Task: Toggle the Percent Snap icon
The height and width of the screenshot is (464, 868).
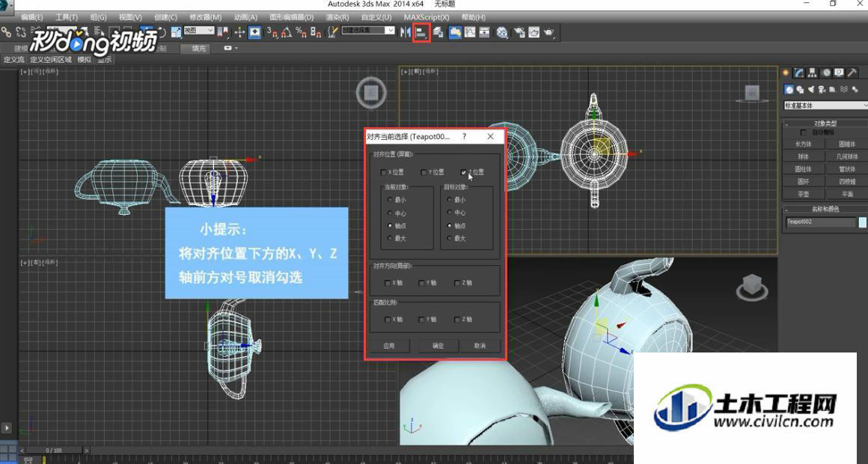Action: click(x=301, y=32)
